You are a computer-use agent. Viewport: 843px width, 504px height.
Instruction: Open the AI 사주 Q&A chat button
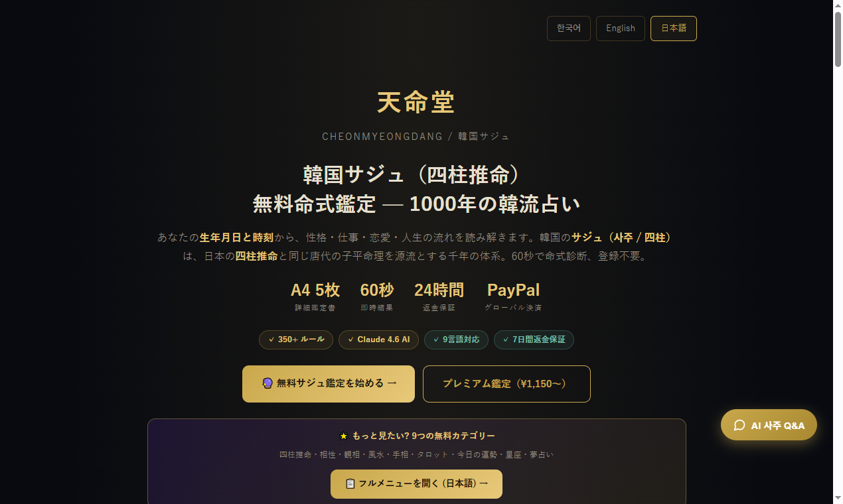[769, 425]
